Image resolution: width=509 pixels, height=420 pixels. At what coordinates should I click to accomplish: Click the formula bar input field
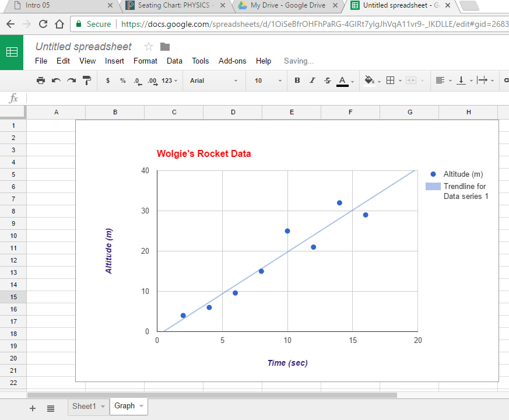[x=262, y=99]
